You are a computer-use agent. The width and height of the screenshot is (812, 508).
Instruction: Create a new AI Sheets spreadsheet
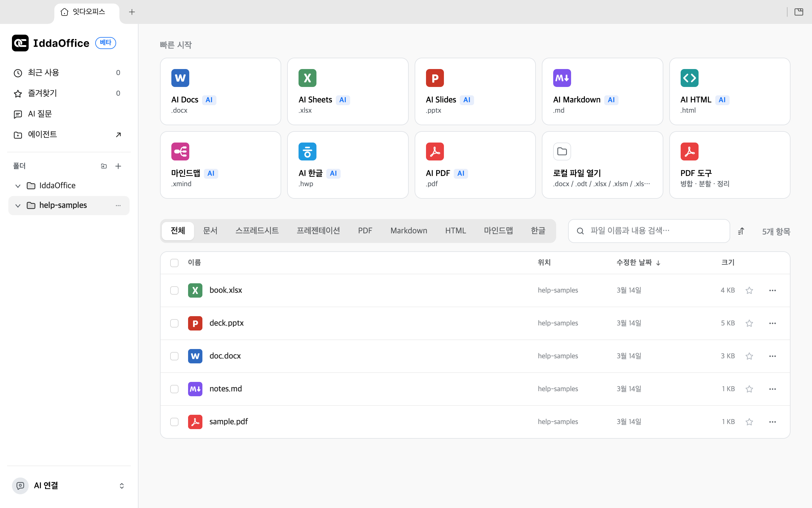click(347, 91)
